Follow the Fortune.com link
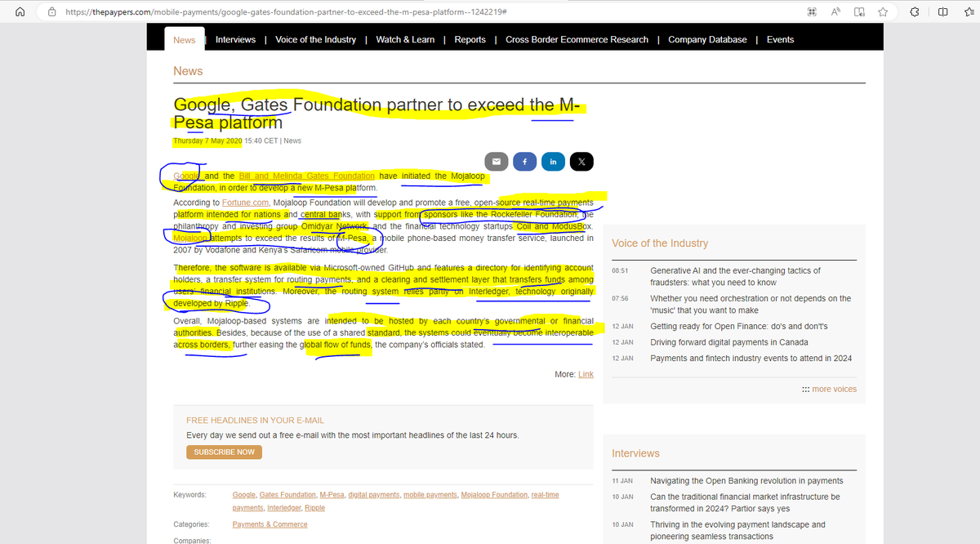This screenshot has height=544, width=980. (x=243, y=202)
